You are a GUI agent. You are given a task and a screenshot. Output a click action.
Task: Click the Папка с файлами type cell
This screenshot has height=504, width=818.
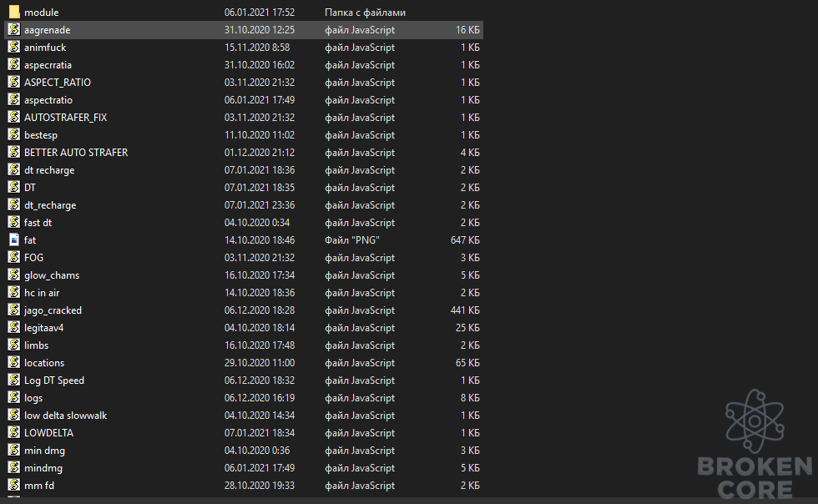(366, 12)
